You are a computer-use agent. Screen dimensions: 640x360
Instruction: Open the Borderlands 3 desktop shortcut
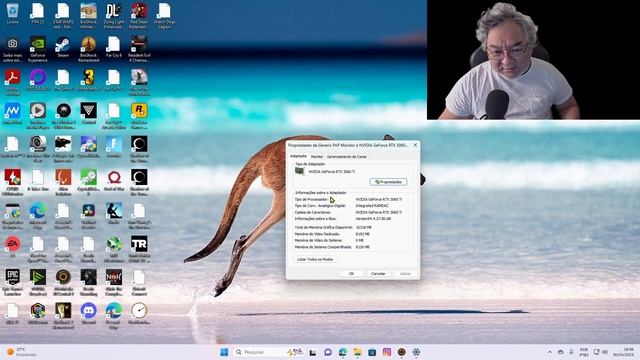point(88,80)
